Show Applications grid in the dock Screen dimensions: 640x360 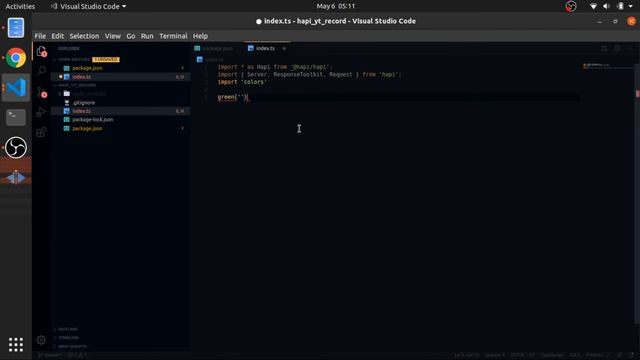tap(16, 344)
